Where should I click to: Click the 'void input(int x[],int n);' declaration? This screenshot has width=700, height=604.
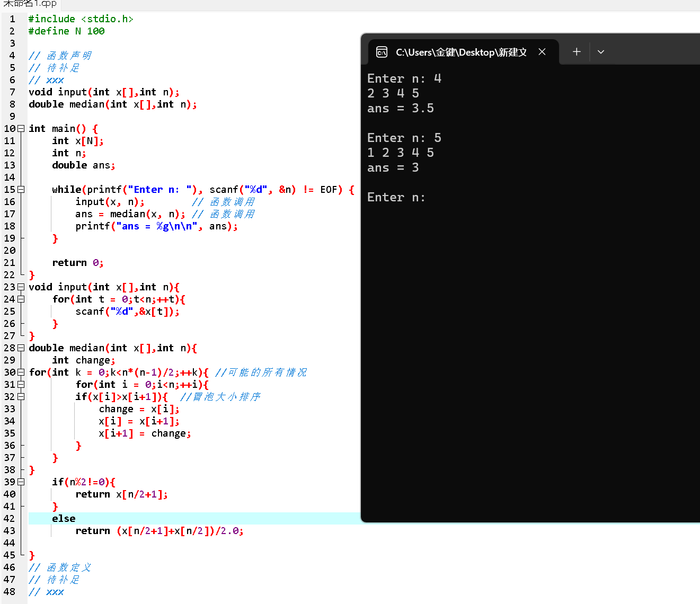(104, 92)
